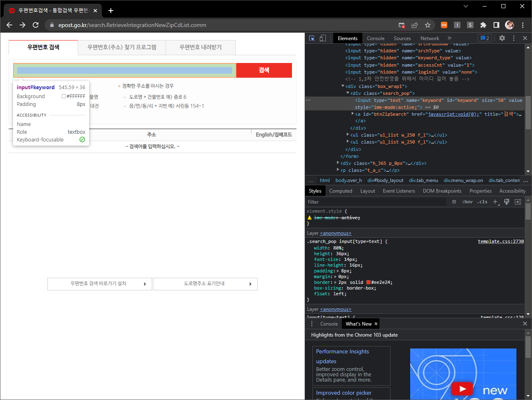This screenshot has width=532, height=400.
Task: Open the Chrome profile avatar
Action: tap(510, 25)
